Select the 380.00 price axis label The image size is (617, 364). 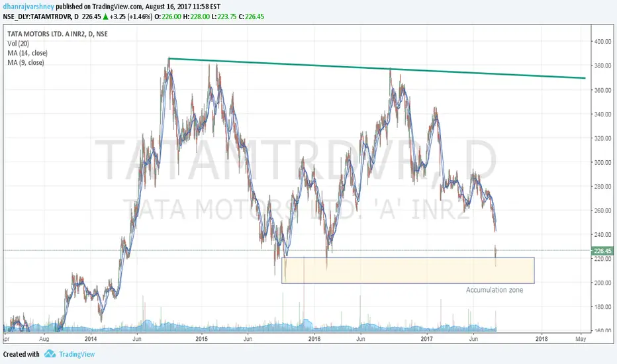pyautogui.click(x=603, y=66)
